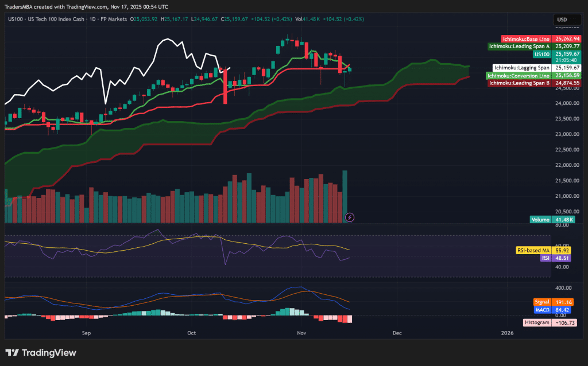Select the Ichimoku:Leading Span B label
This screenshot has height=366, width=588.
point(519,83)
